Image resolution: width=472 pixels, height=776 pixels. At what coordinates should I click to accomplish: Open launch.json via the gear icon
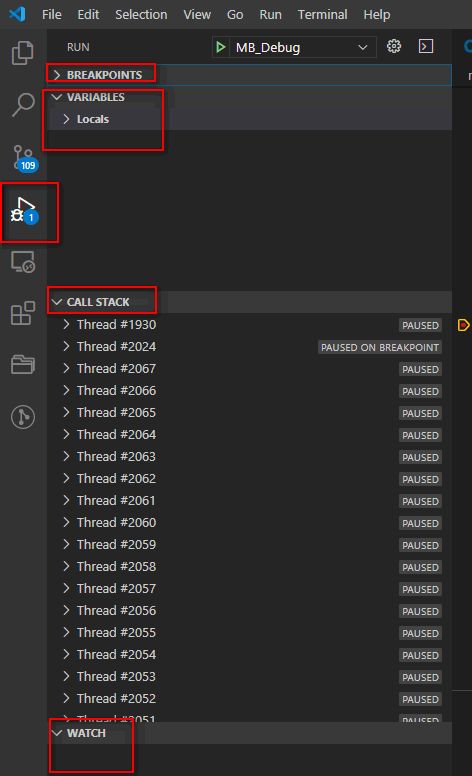click(394, 47)
